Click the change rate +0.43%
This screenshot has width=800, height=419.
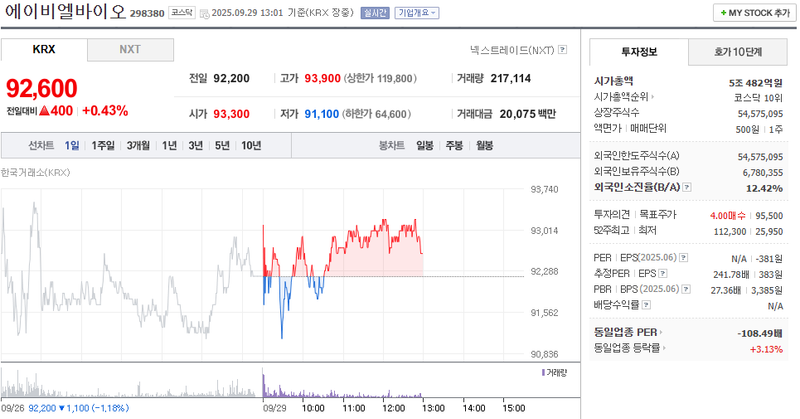click(x=105, y=111)
